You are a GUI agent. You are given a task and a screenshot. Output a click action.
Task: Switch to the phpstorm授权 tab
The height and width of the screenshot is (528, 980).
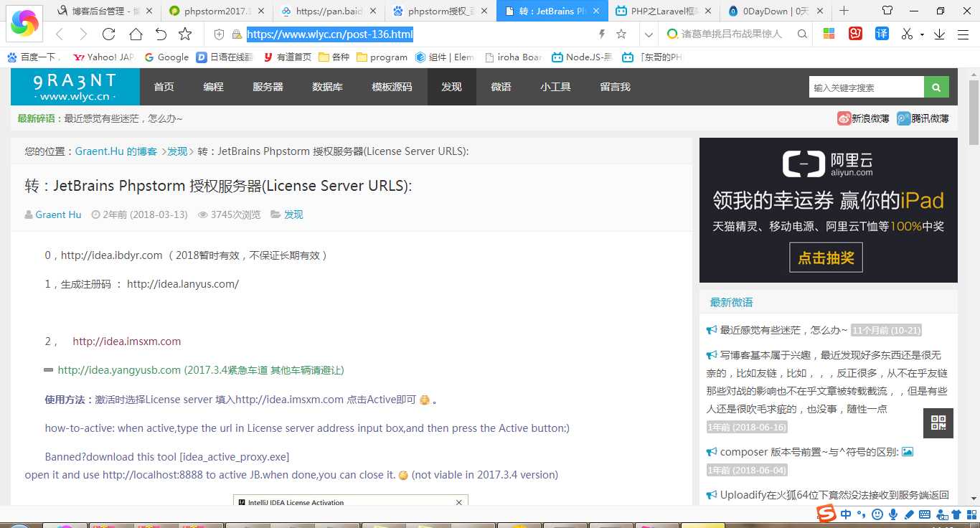point(440,11)
